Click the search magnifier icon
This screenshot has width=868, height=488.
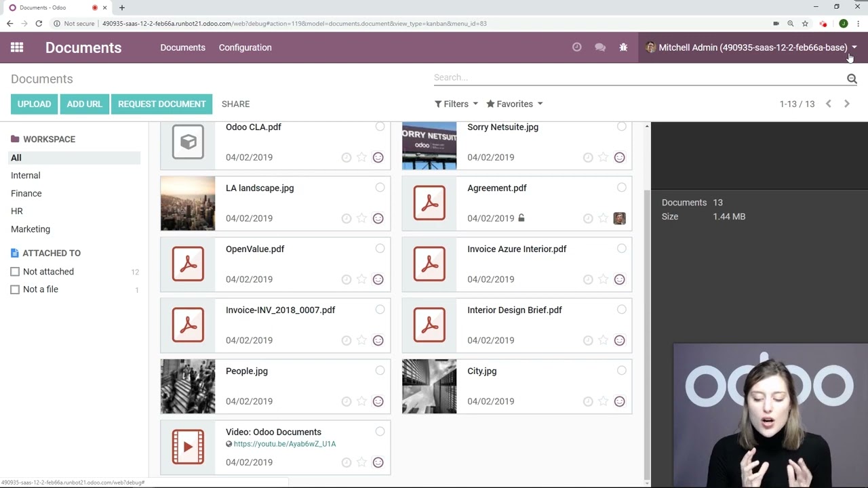click(x=852, y=79)
